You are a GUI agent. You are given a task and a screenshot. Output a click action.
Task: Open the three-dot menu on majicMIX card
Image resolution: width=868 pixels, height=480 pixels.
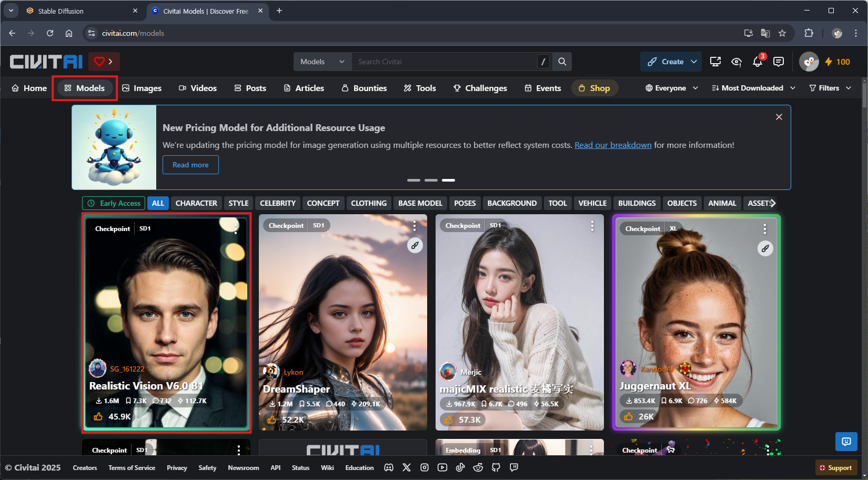pyautogui.click(x=592, y=226)
